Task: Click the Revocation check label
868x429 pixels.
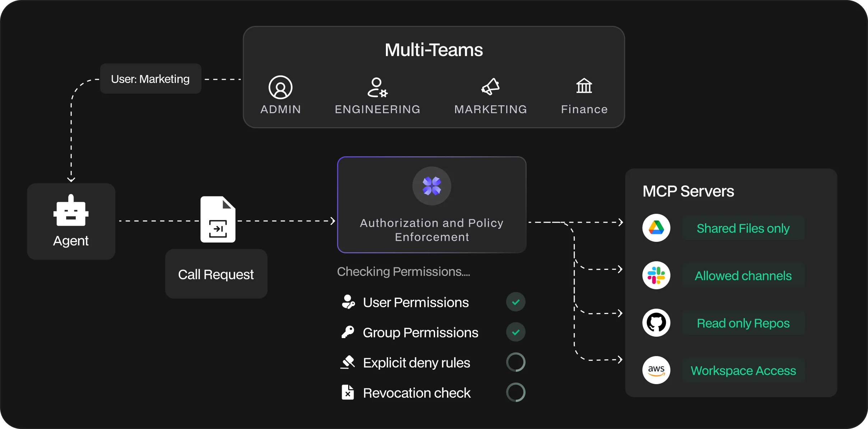Action: tap(417, 393)
